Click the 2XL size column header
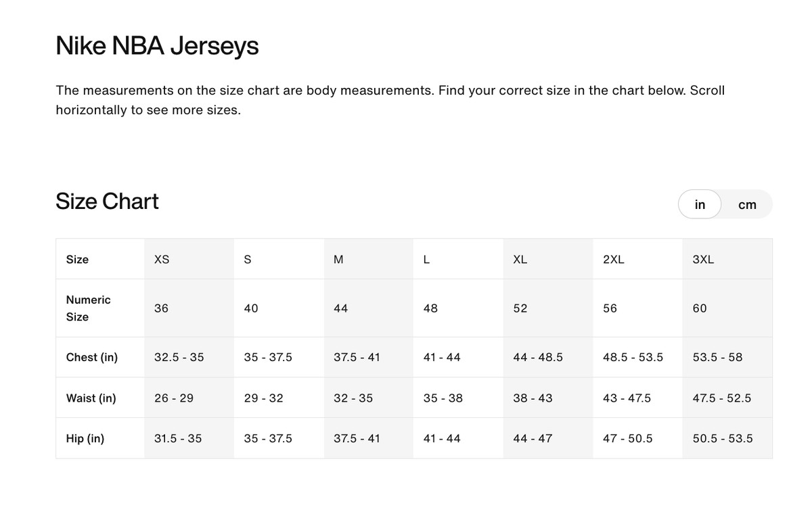This screenshot has height=512, width=812. point(613,260)
